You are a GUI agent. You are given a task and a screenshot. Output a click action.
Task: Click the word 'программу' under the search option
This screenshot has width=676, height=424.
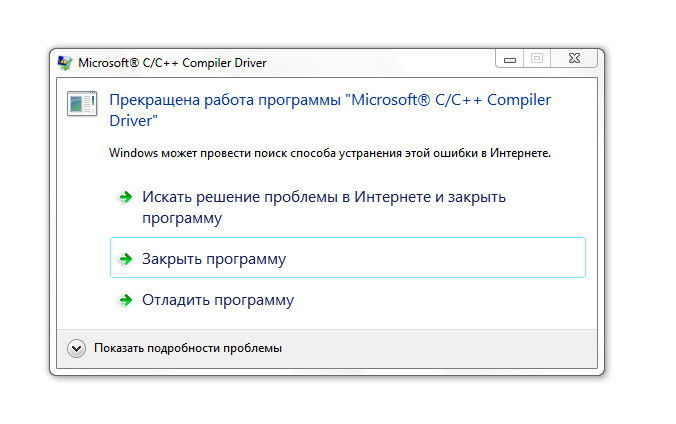coord(182,218)
